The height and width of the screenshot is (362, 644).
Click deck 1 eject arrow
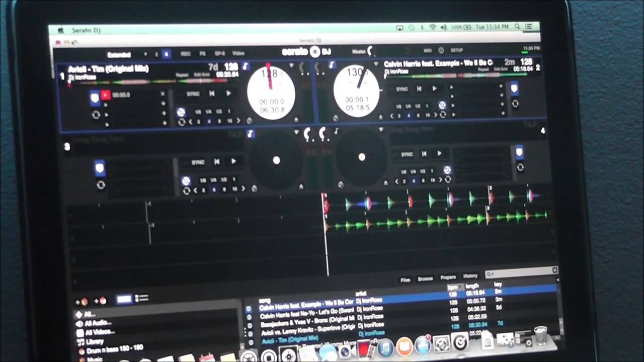(x=295, y=119)
